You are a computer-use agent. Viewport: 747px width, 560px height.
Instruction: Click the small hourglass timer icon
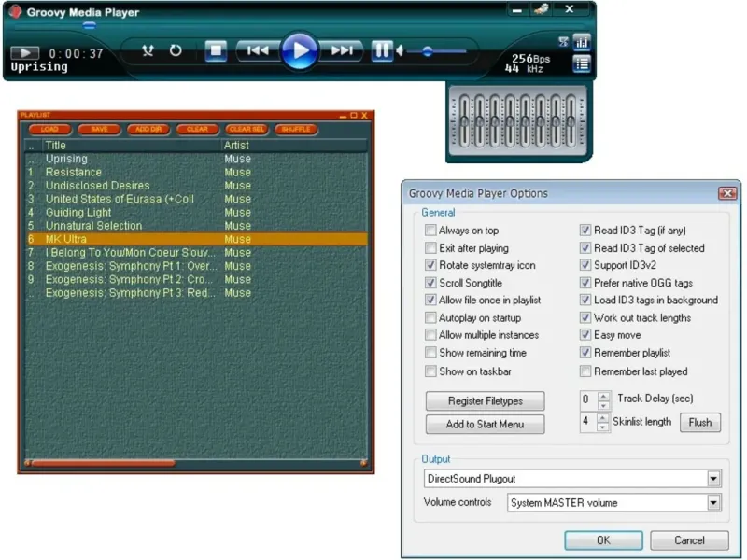click(x=563, y=42)
